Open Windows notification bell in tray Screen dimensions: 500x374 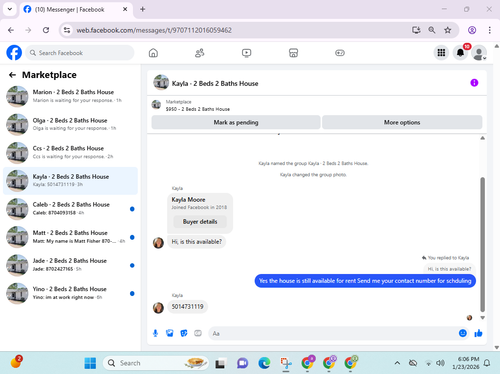point(487,363)
